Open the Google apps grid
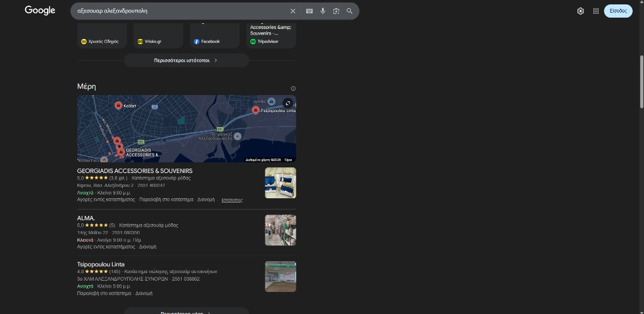The width and height of the screenshot is (644, 314). coord(596,11)
